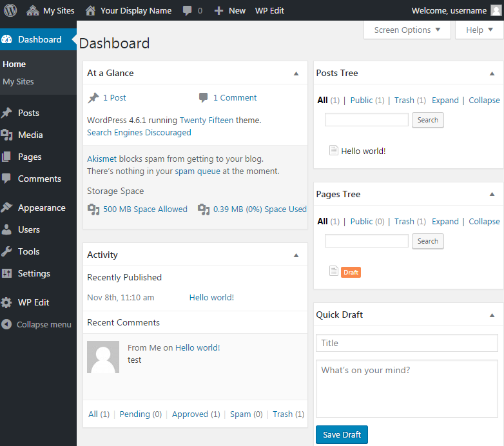Click the Dashboard gauge icon in sidebar

(x=6, y=39)
